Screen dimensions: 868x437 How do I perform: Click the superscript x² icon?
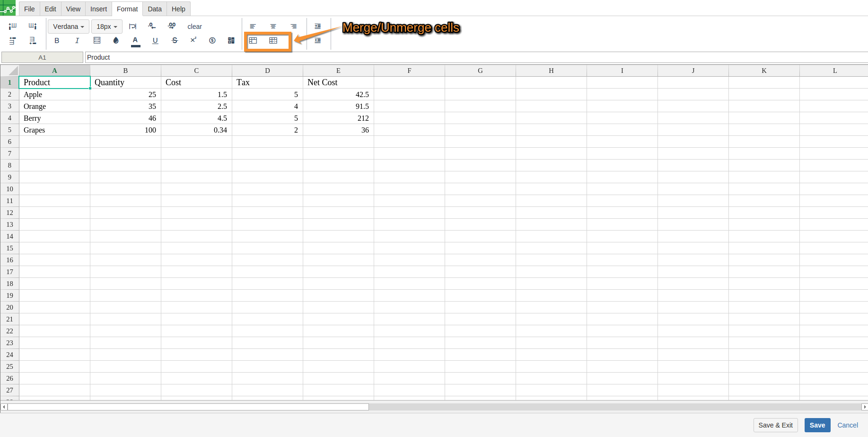pyautogui.click(x=193, y=40)
